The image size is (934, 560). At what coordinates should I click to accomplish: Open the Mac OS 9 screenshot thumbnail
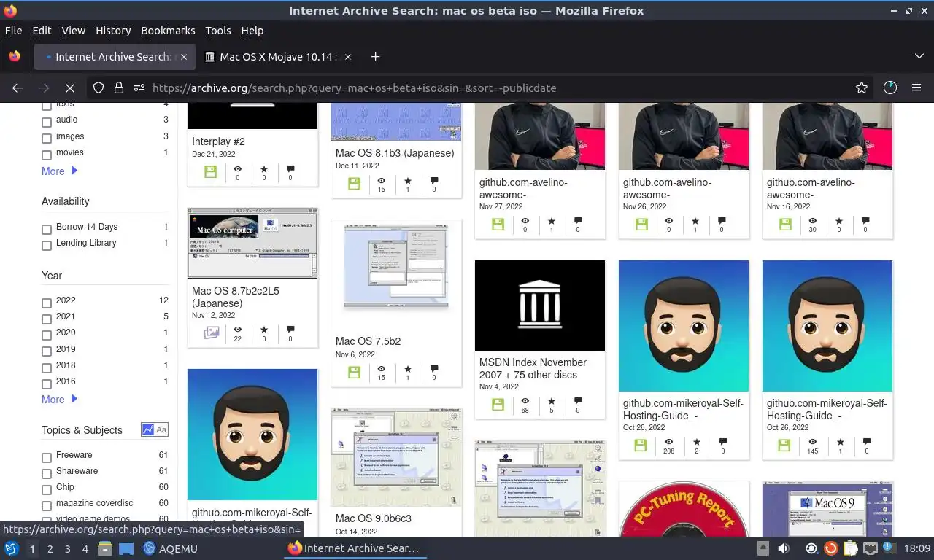tap(827, 509)
